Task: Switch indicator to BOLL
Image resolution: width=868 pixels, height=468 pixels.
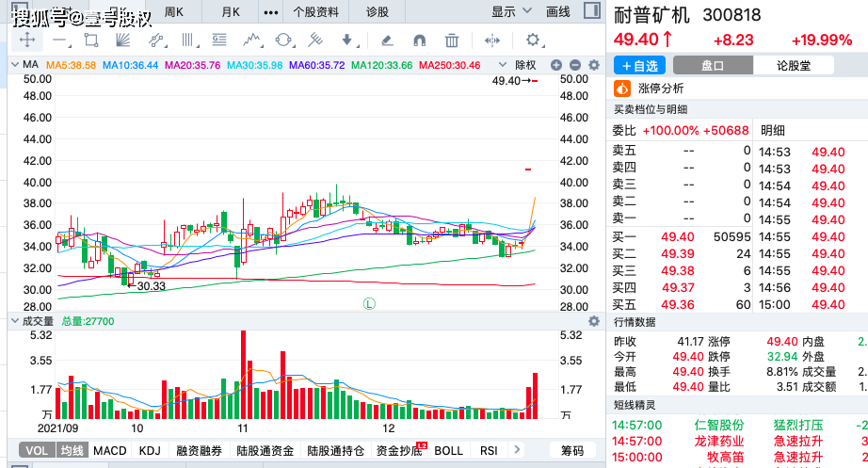Action: (x=448, y=450)
